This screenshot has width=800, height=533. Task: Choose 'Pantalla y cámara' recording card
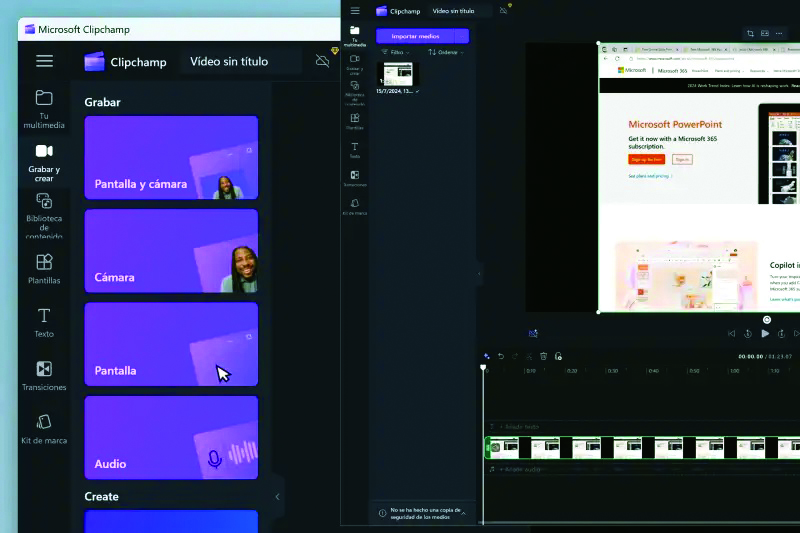click(171, 158)
